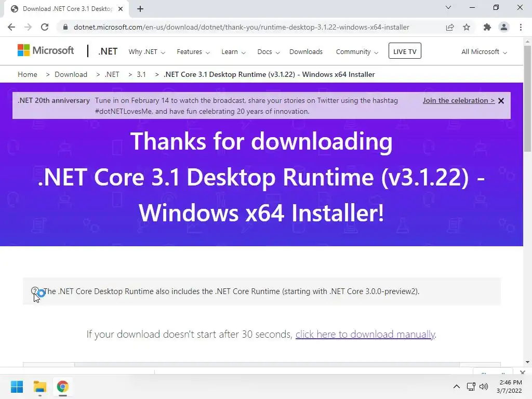Open the network status tray icon
Screen dimensions: 532x399
pyautogui.click(x=471, y=387)
